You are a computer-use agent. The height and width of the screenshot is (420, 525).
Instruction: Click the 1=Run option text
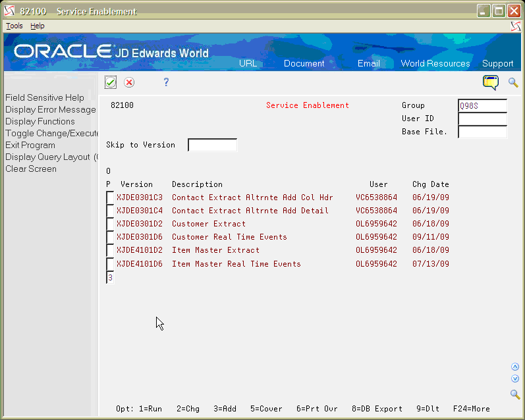150,409
